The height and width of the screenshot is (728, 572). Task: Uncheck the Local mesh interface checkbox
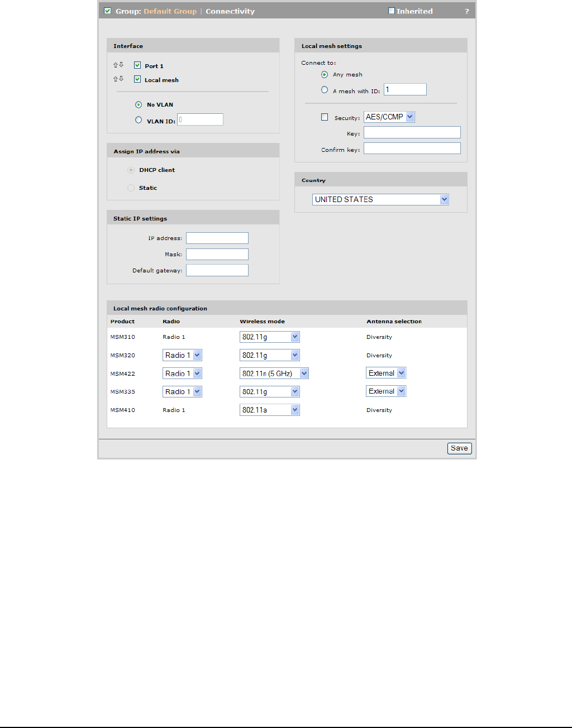(137, 79)
